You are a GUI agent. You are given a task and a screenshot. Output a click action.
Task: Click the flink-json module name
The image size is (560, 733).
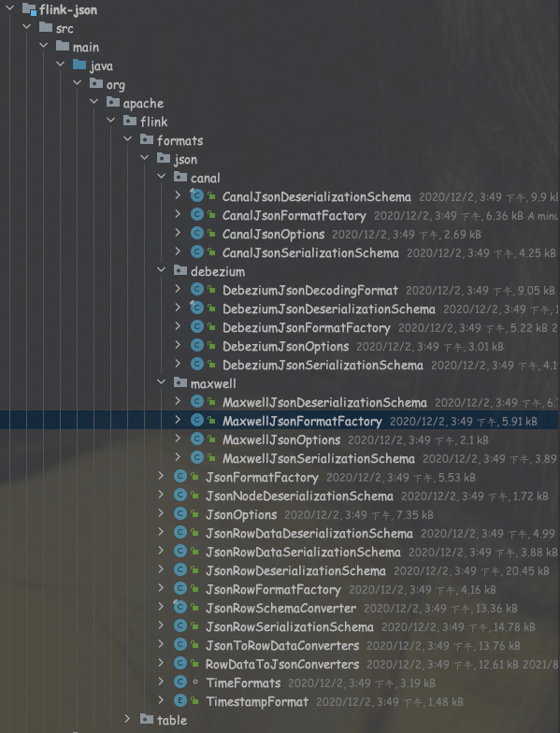pos(68,9)
